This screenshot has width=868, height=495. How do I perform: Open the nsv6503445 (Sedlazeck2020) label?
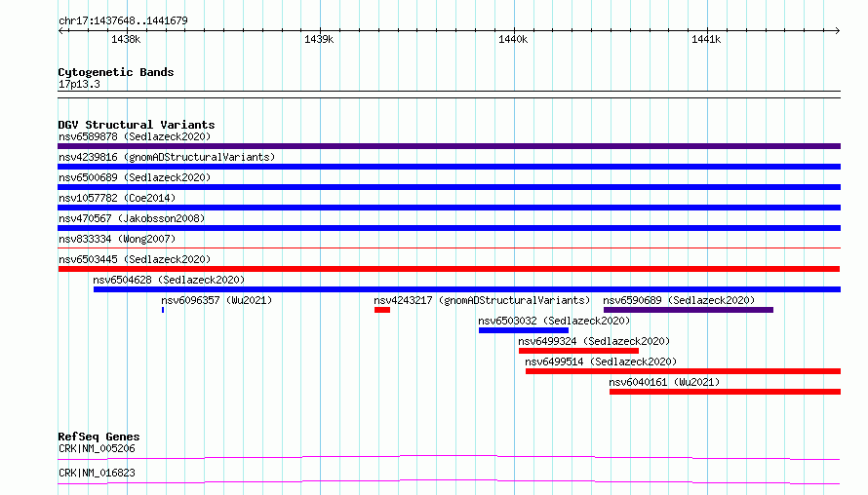click(135, 259)
